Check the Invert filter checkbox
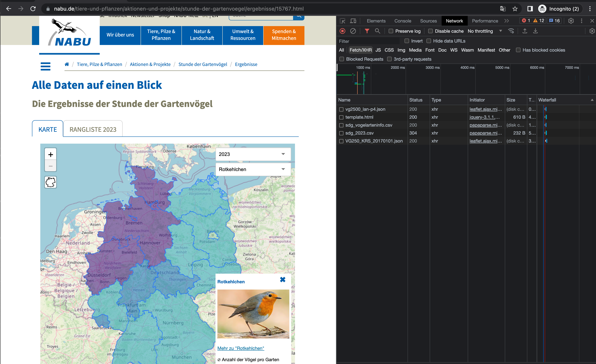The width and height of the screenshot is (596, 364). (407, 41)
